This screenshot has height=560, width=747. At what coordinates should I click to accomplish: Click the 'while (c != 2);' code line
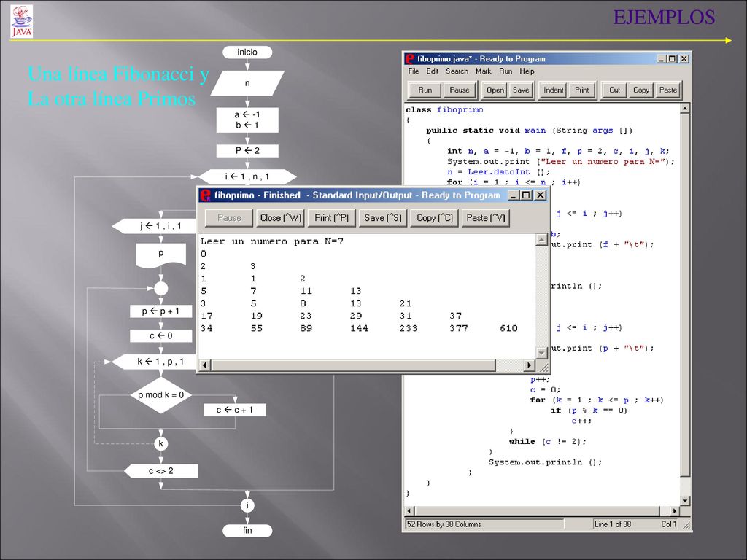point(547,441)
